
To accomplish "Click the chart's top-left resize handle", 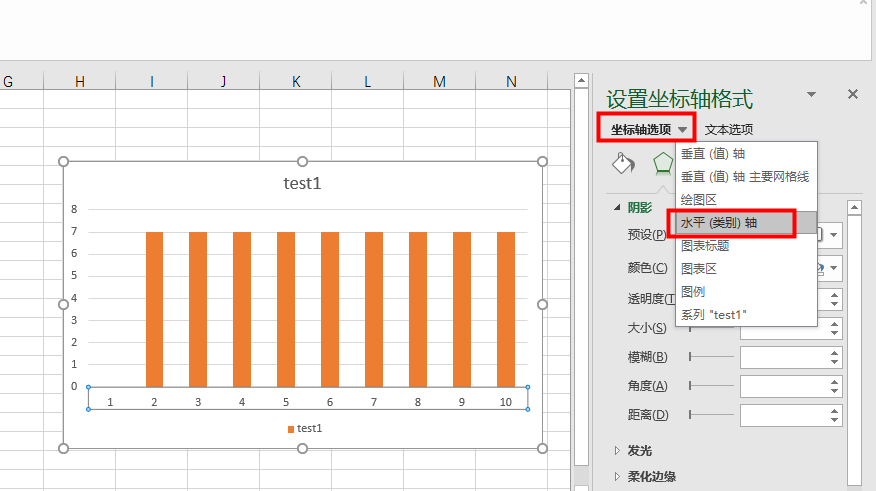I will tap(63, 161).
